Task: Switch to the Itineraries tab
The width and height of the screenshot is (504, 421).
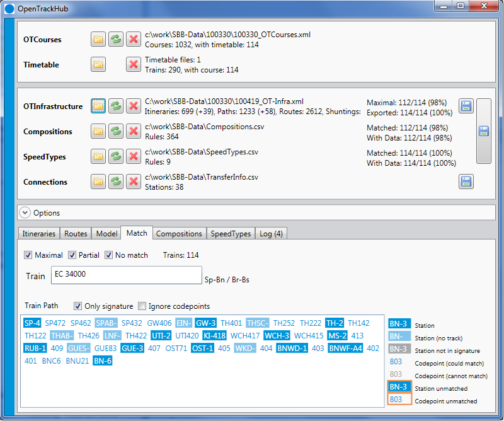Action: 38,233
